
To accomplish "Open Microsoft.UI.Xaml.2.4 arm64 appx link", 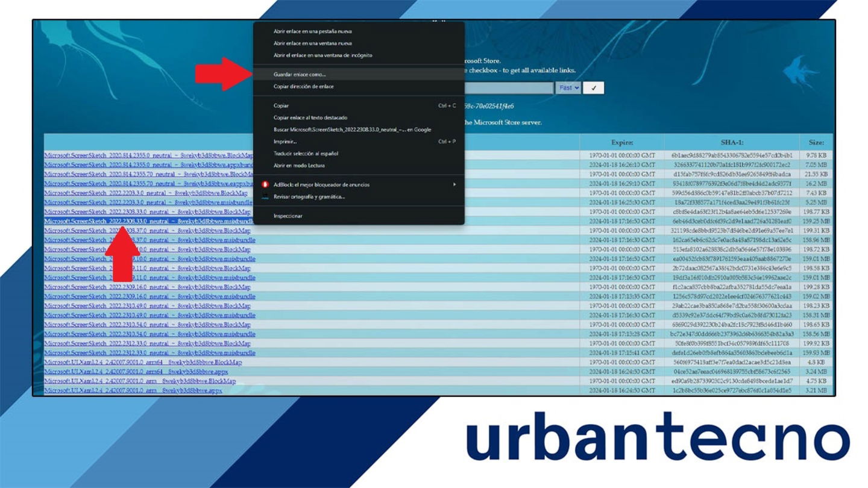I will (x=136, y=372).
